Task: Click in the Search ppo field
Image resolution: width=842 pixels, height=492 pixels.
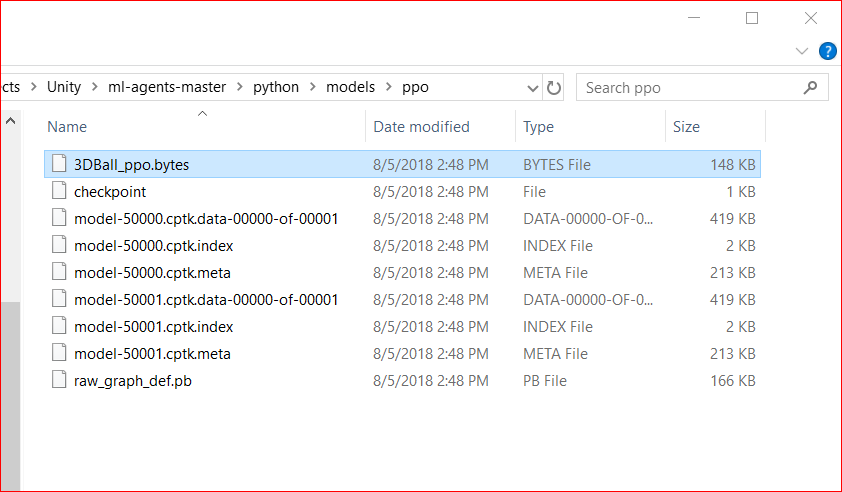Action: tap(690, 87)
